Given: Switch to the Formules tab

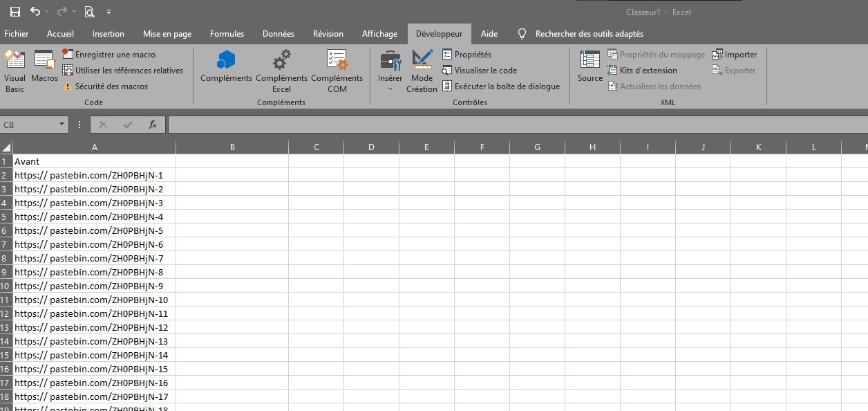Looking at the screenshot, I should pyautogui.click(x=227, y=34).
